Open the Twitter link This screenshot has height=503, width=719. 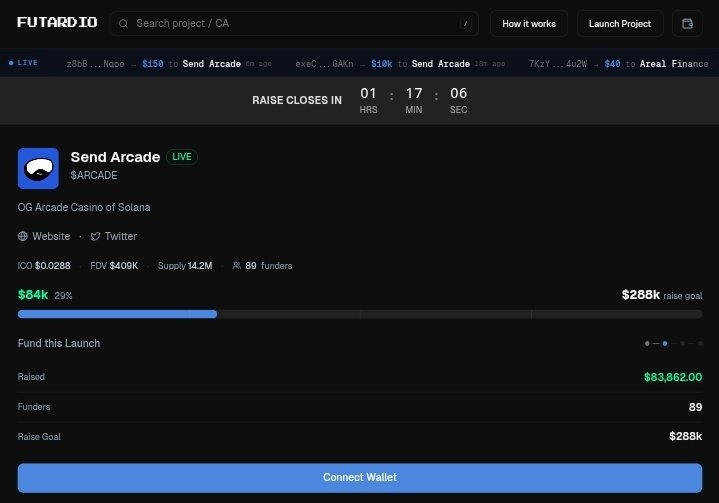[x=121, y=236]
